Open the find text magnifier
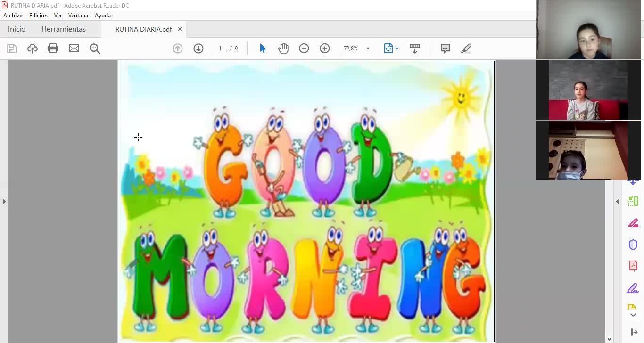The image size is (644, 343). point(95,49)
